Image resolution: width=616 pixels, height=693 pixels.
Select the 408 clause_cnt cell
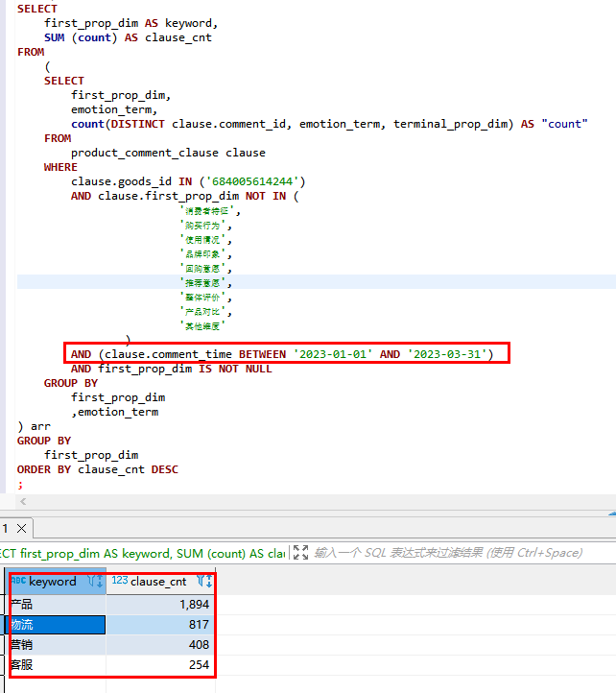click(x=160, y=645)
